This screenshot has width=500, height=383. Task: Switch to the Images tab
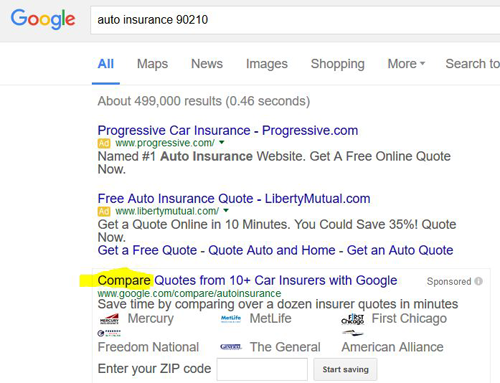click(x=267, y=64)
